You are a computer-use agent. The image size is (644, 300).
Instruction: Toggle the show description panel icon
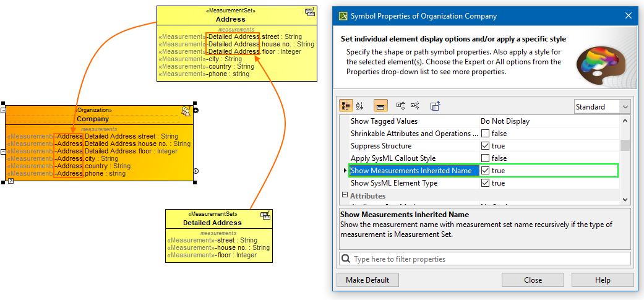[x=380, y=106]
